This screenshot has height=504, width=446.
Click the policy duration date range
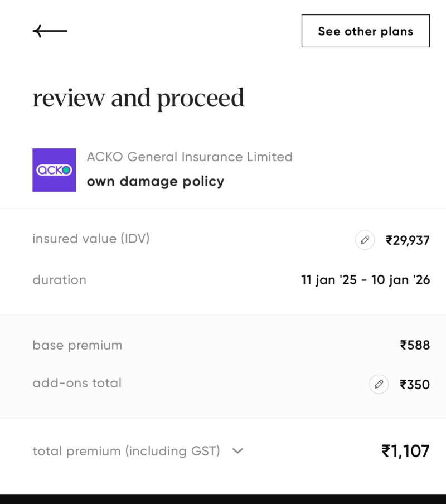pos(365,280)
